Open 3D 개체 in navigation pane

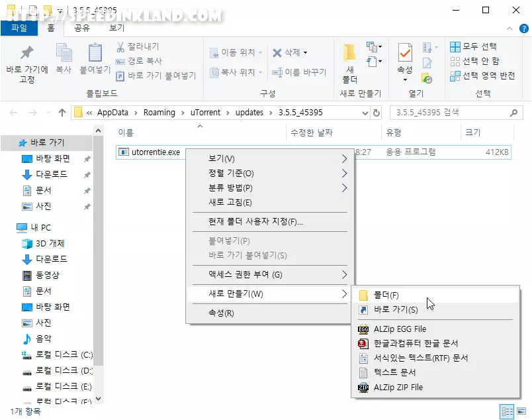point(43,243)
